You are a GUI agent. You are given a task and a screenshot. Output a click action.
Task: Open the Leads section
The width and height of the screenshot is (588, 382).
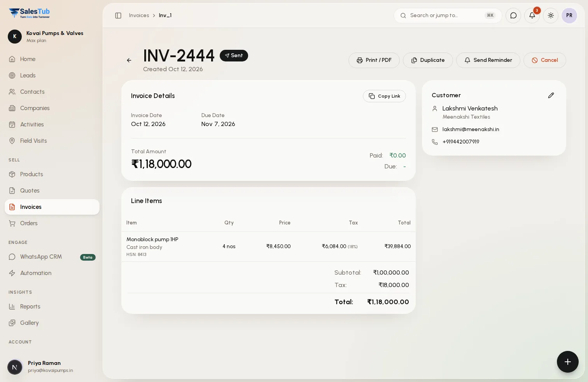click(52, 75)
